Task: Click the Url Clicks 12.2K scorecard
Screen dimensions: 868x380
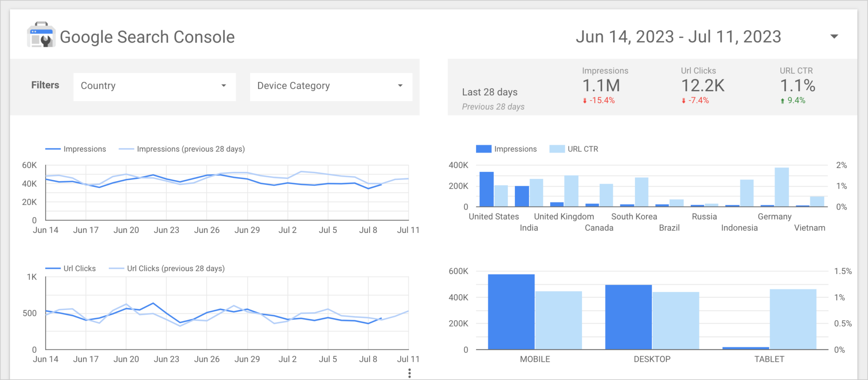Action: (703, 86)
